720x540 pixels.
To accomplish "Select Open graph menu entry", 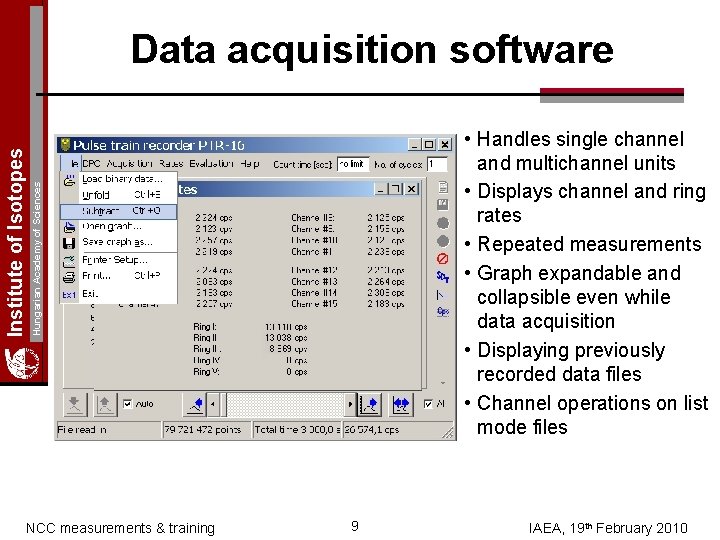I will (119, 226).
